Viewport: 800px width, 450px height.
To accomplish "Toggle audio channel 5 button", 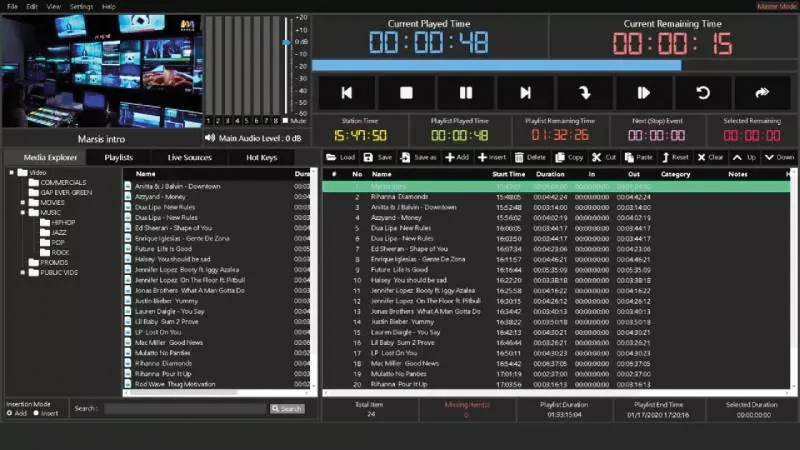I will [247, 121].
